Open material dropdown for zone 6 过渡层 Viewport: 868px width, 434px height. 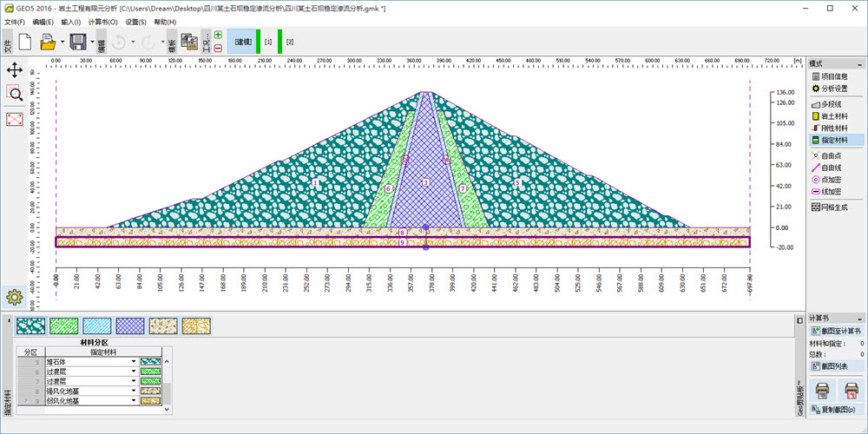click(134, 372)
